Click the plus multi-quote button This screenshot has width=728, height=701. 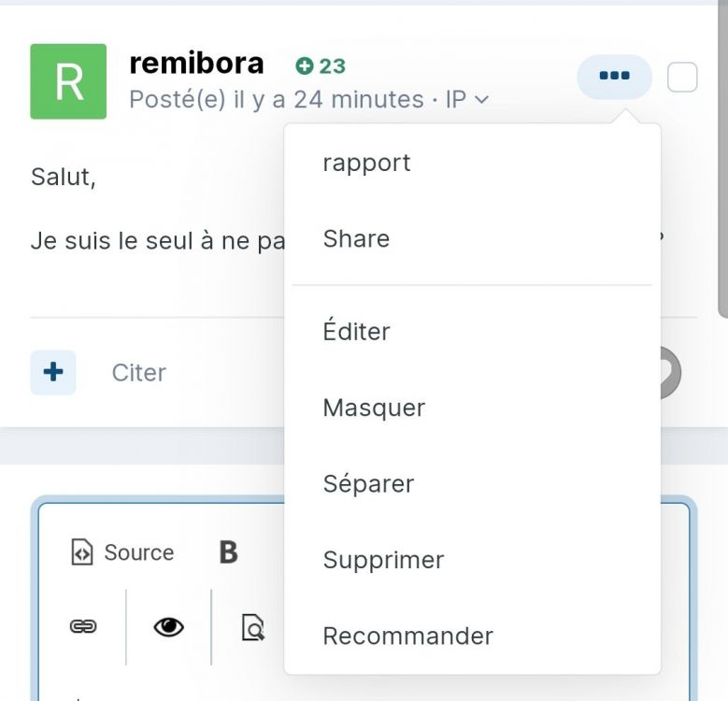tap(53, 372)
